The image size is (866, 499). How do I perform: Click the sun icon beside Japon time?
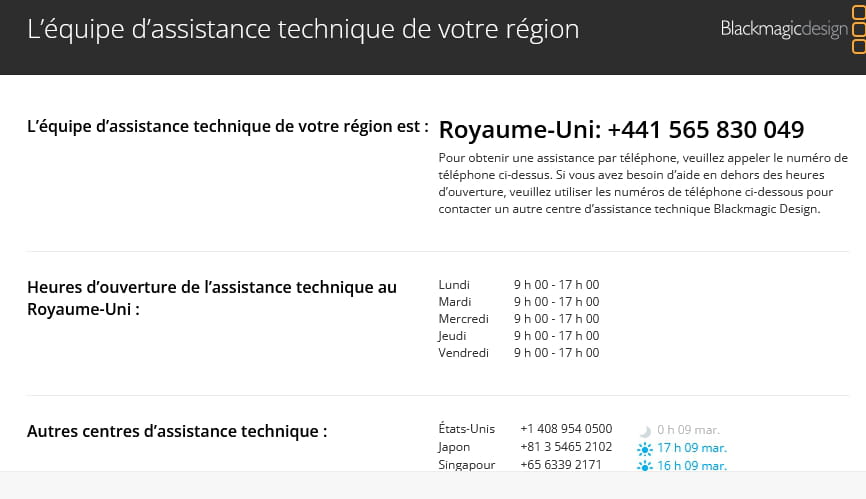pyautogui.click(x=645, y=448)
